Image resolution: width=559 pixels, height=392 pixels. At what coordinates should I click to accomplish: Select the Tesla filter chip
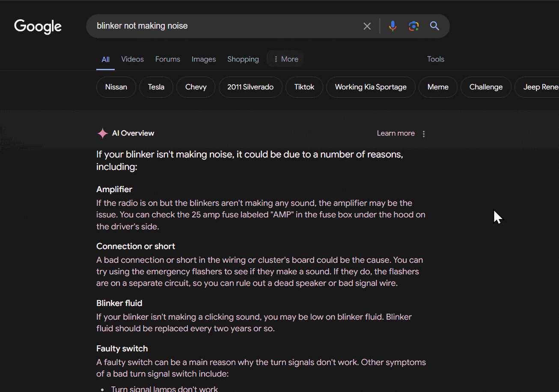click(x=156, y=87)
